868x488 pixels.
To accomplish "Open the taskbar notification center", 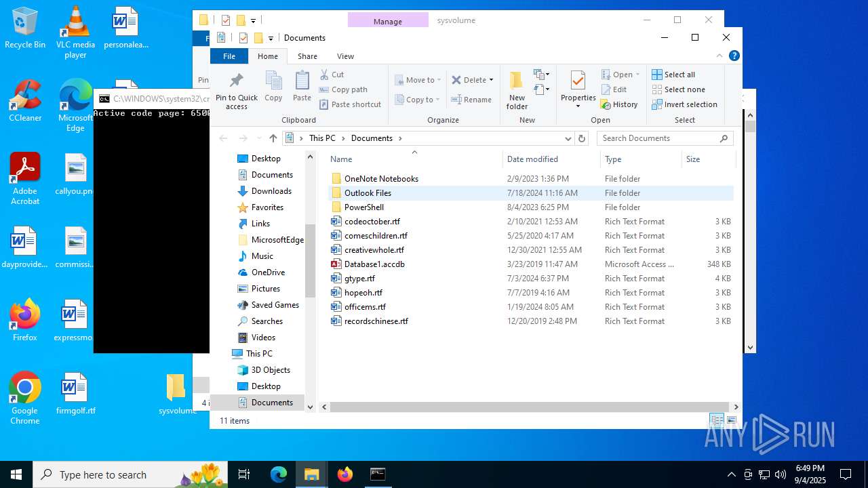I will (846, 474).
